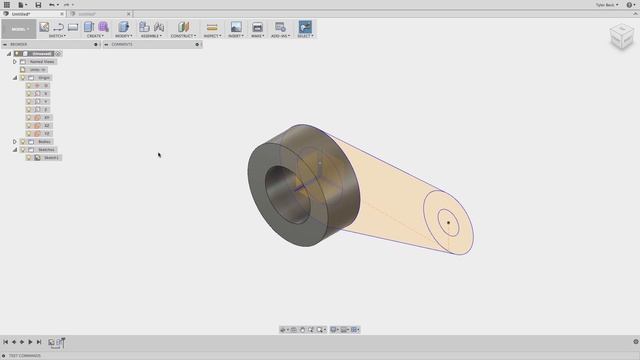Toggle visibility of the Sketches folder
The width and height of the screenshot is (640, 360).
(23, 150)
